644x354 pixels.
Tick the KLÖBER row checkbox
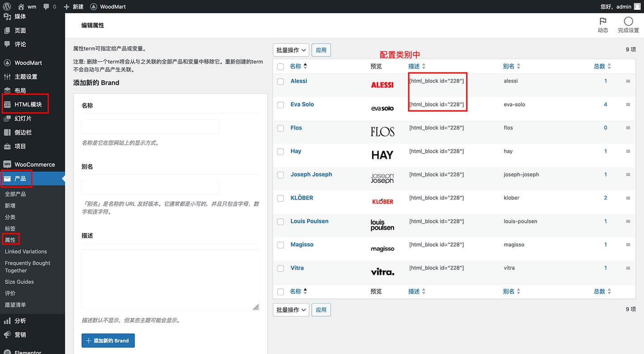(280, 198)
